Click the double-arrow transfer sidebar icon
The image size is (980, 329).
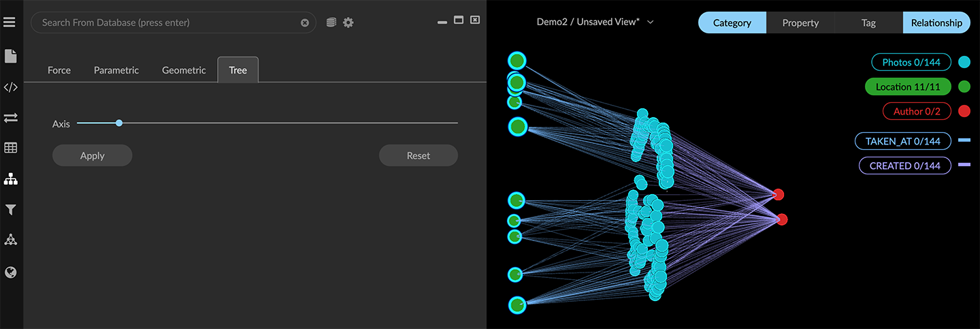point(10,118)
